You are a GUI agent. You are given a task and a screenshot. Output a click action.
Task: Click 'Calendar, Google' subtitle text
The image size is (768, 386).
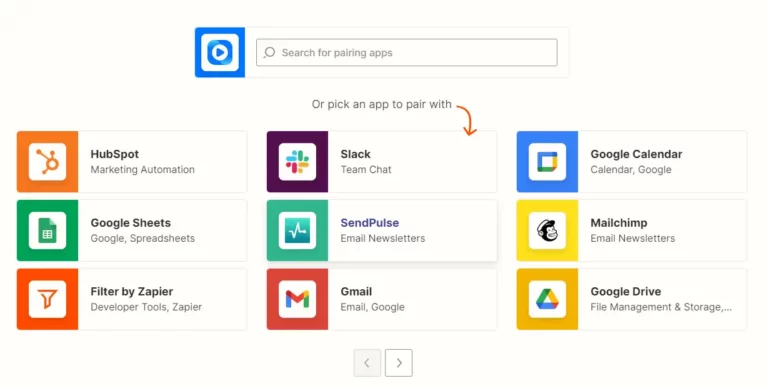click(x=631, y=169)
